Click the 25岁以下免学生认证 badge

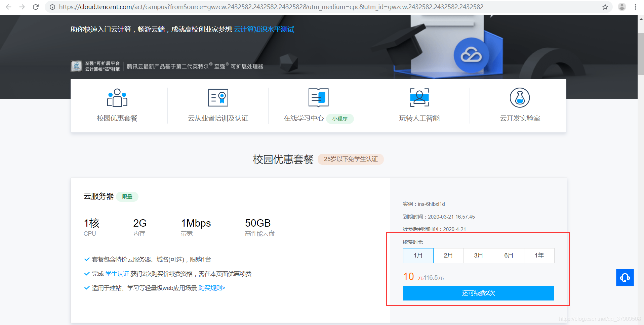(351, 159)
